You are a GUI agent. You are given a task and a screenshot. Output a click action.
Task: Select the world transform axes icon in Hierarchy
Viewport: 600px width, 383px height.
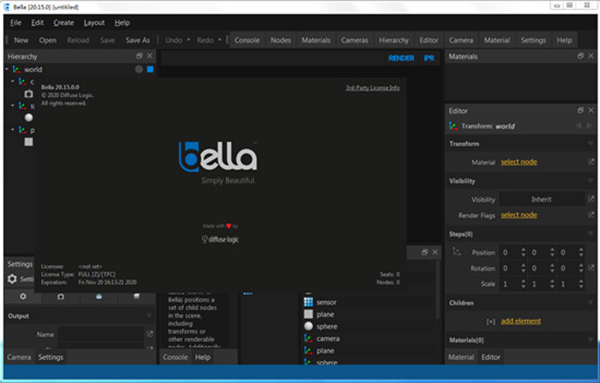click(x=16, y=70)
